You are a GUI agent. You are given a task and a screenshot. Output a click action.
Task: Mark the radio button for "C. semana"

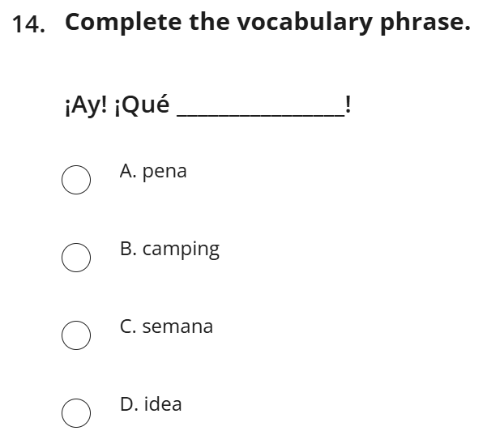pos(76,335)
